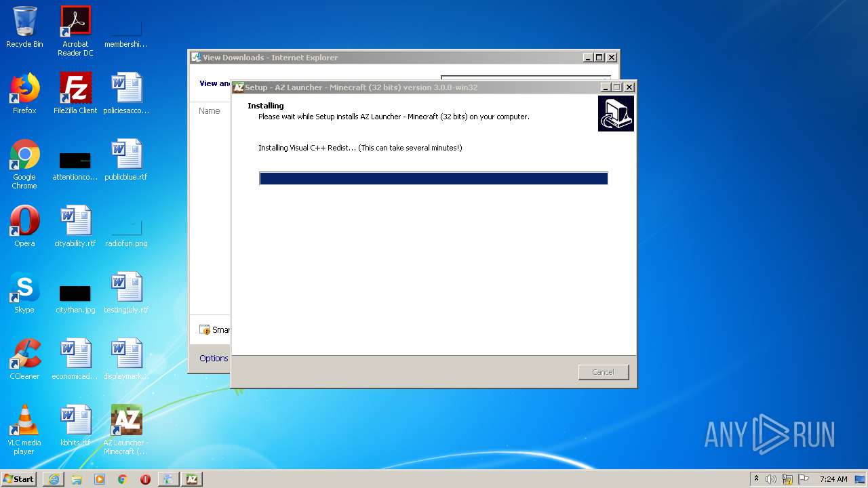Minimize the AZ Launcher Setup window
Image resolution: width=868 pixels, height=488 pixels.
click(605, 87)
